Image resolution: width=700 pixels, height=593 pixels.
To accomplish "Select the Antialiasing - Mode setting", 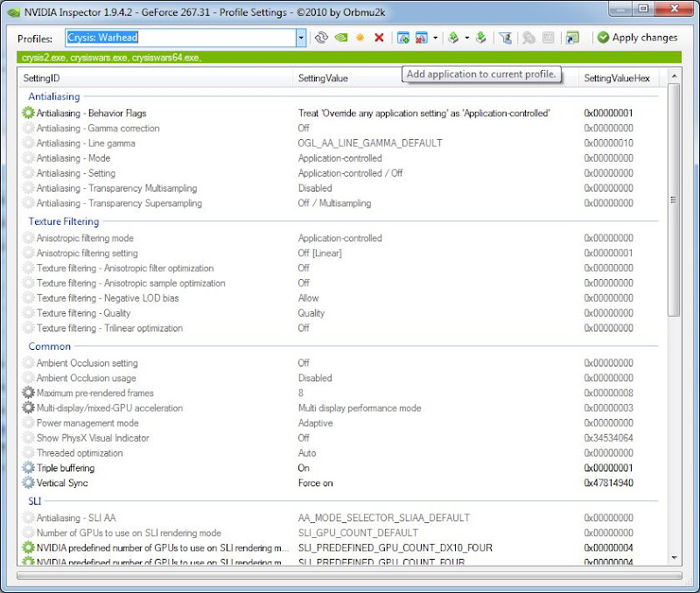I will coord(342,158).
